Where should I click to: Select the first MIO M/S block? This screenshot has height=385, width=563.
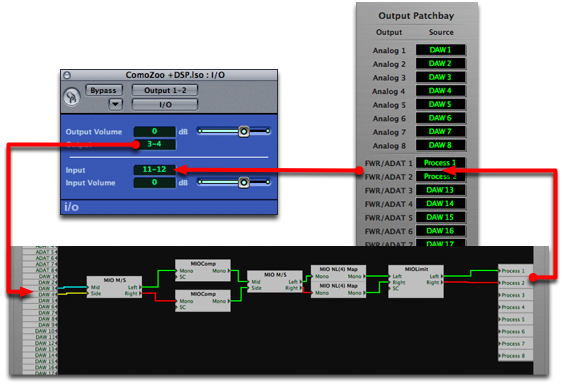(x=114, y=287)
